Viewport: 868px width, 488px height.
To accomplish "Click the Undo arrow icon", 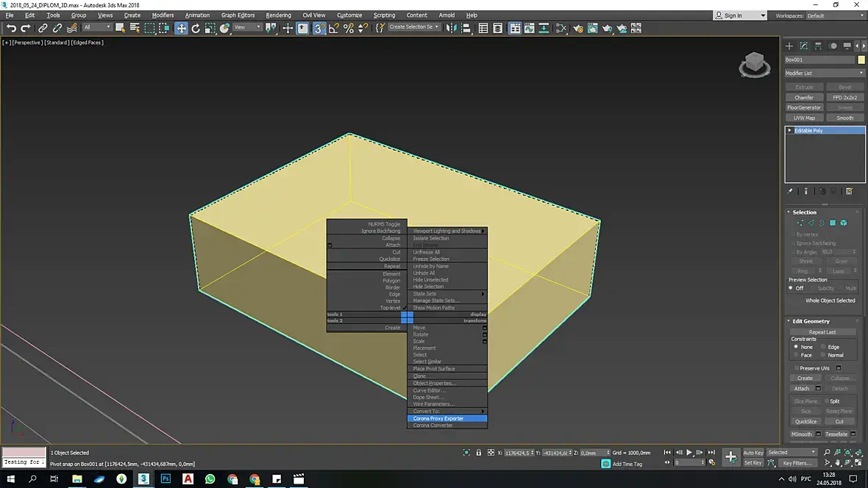I will click(x=11, y=28).
